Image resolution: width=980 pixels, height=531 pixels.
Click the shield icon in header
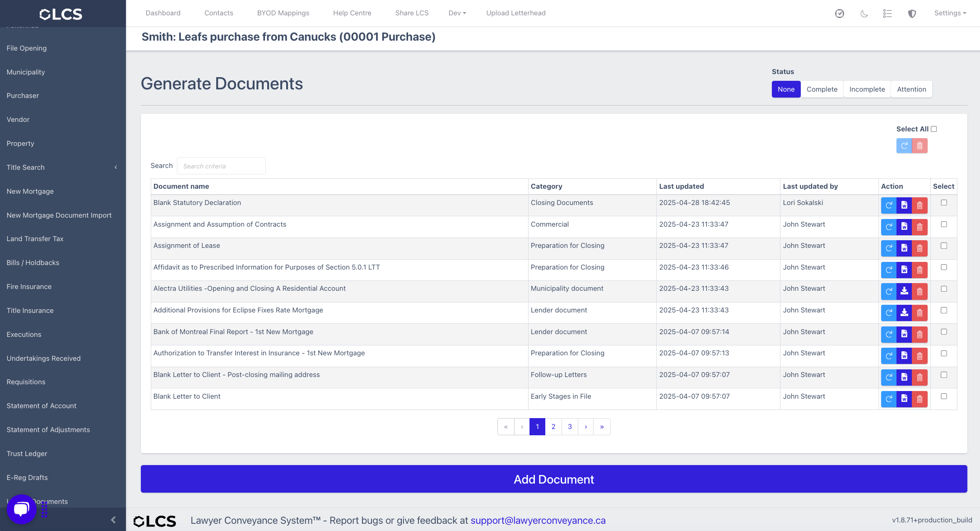coord(912,14)
